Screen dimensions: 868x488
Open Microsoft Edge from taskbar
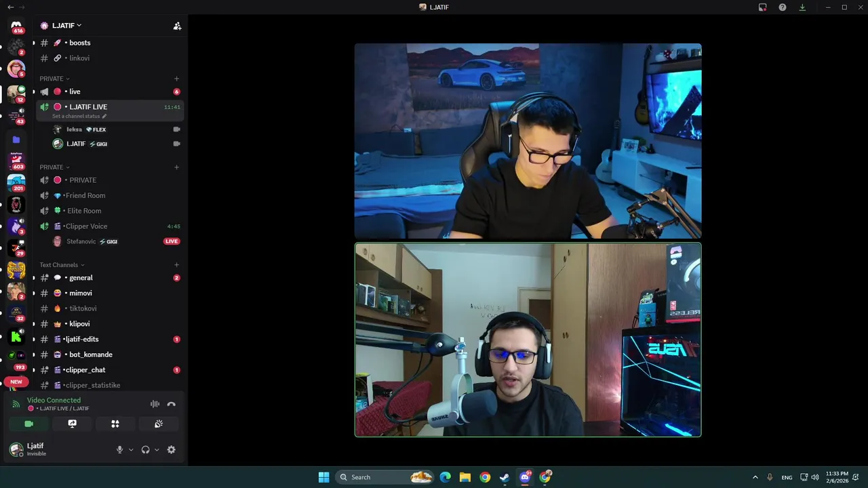pyautogui.click(x=445, y=477)
